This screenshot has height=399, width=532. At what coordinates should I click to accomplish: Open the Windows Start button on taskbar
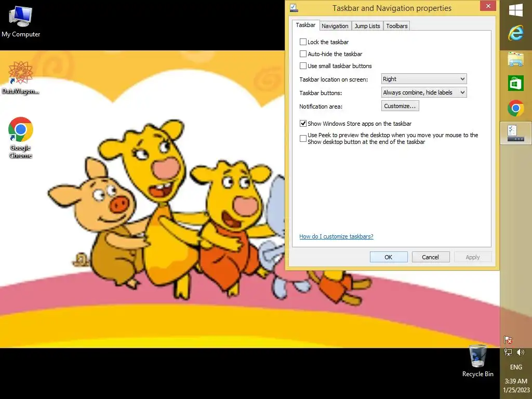point(516,10)
